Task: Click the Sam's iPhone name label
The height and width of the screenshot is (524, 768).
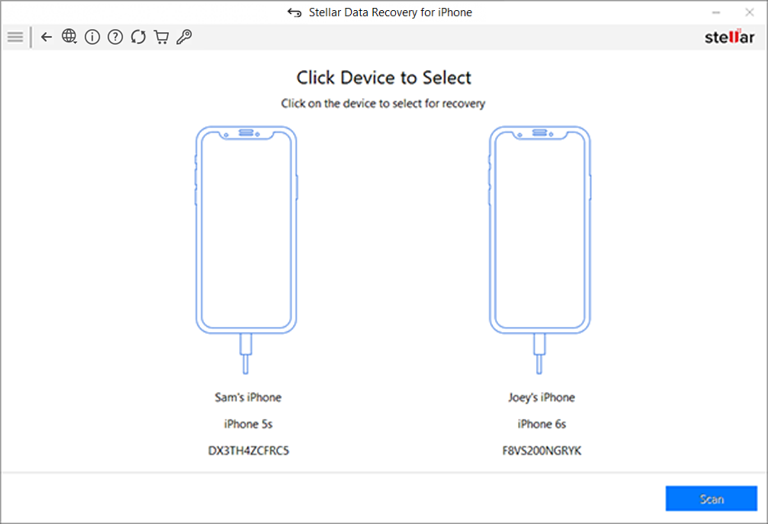Action: click(x=248, y=397)
